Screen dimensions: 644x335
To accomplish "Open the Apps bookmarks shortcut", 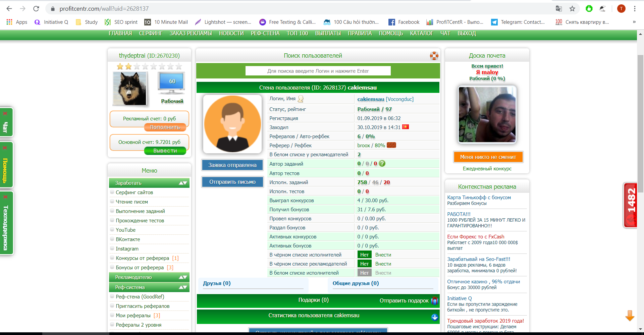I will 17,22.
